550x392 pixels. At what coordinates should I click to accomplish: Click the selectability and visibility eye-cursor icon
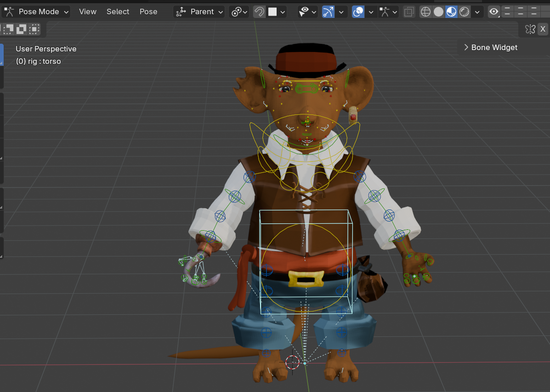(x=304, y=12)
